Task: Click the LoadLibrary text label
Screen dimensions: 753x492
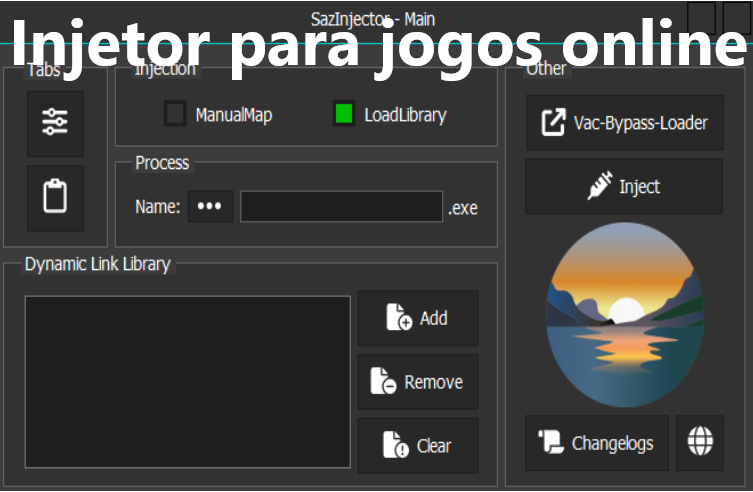Action: point(405,115)
